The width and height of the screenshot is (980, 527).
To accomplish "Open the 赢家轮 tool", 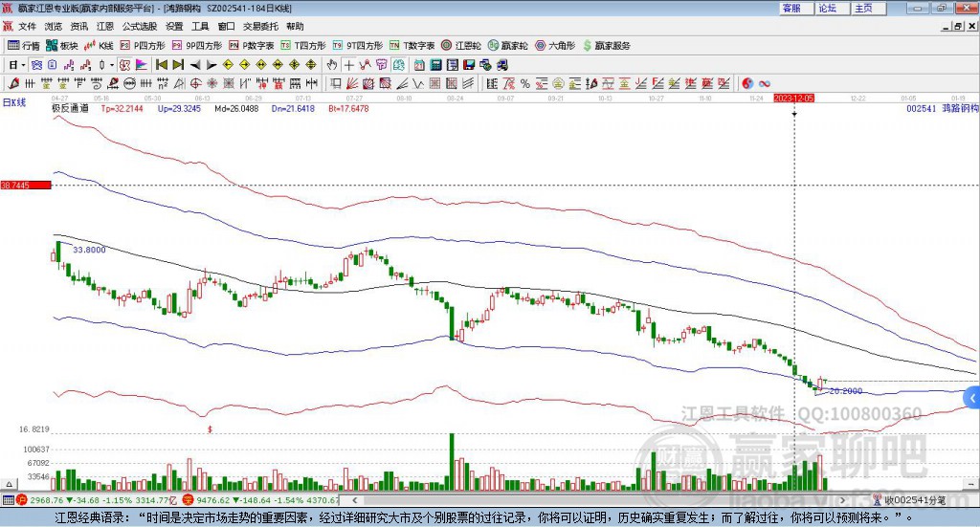I will [x=508, y=46].
